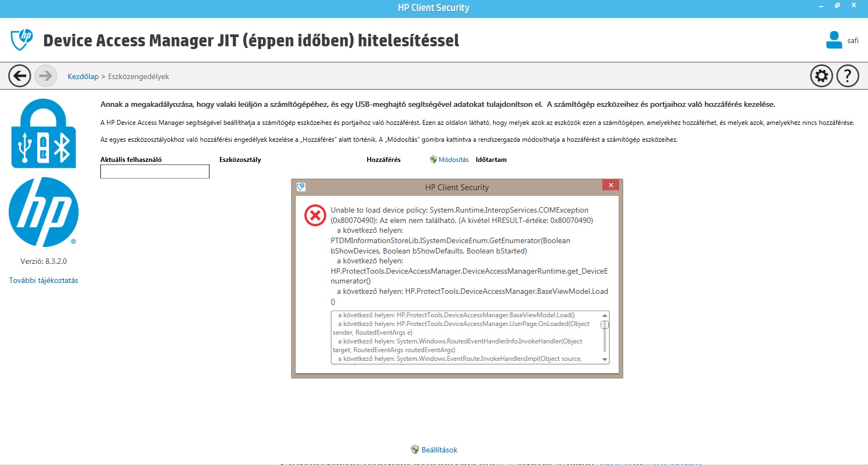
Task: Open the safi user account icon
Action: pyautogui.click(x=834, y=40)
